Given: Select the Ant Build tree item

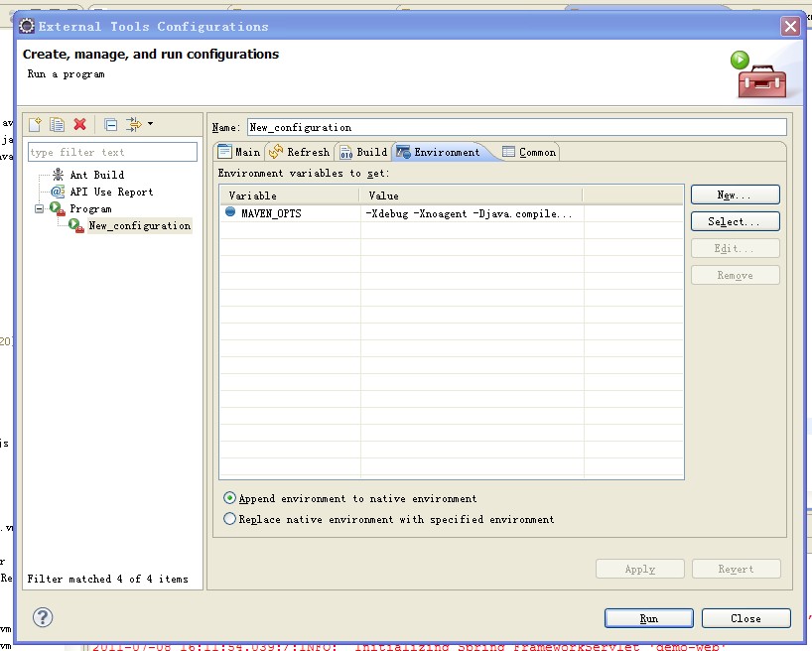Looking at the screenshot, I should (x=95, y=175).
